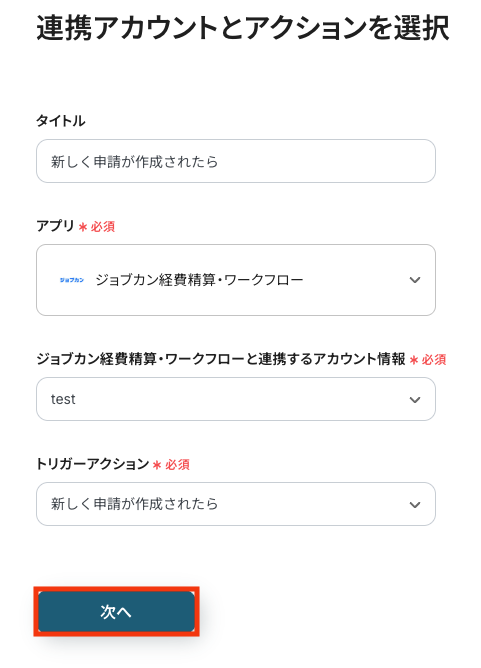Click the test value in the account field
481x668 pixels.
[63, 399]
